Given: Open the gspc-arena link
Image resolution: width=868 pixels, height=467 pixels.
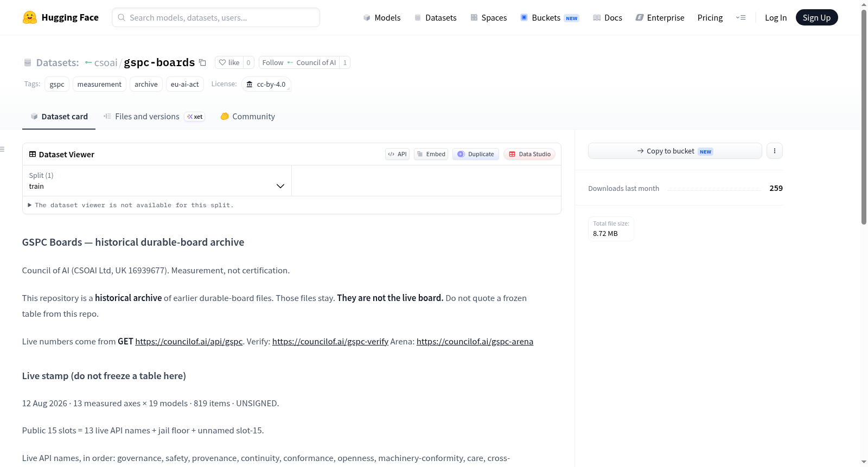Looking at the screenshot, I should 475,342.
